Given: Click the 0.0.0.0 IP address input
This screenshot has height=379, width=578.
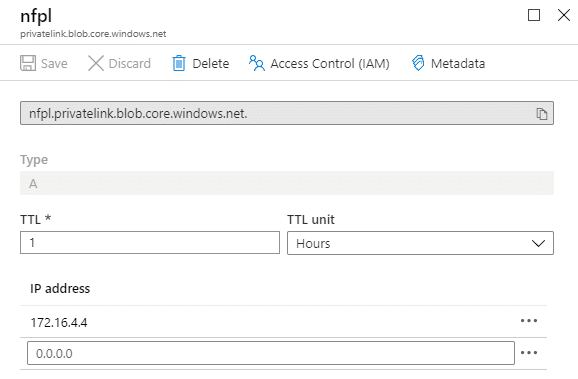Looking at the screenshot, I should [271, 353].
